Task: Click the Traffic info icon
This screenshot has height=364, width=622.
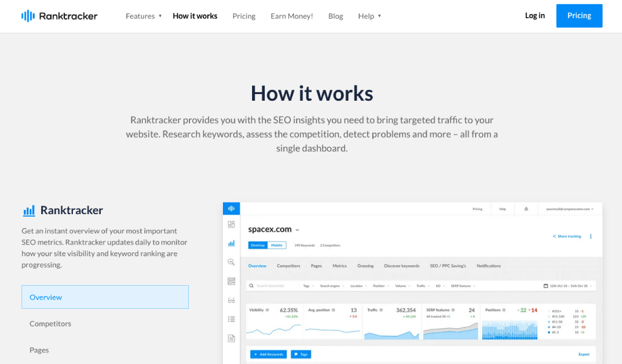Action: click(381, 310)
